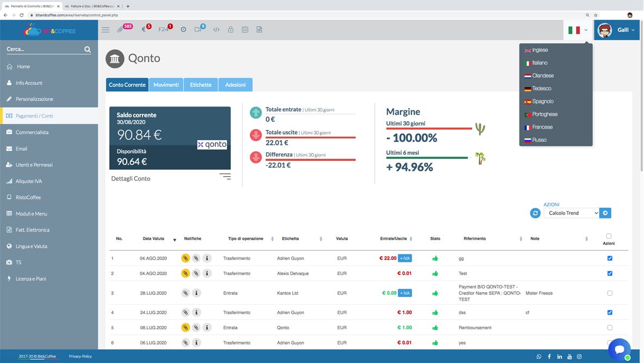Viewport: 644px width, 363px height.
Task: Click the euro payments icon with badge
Action: coord(144,29)
